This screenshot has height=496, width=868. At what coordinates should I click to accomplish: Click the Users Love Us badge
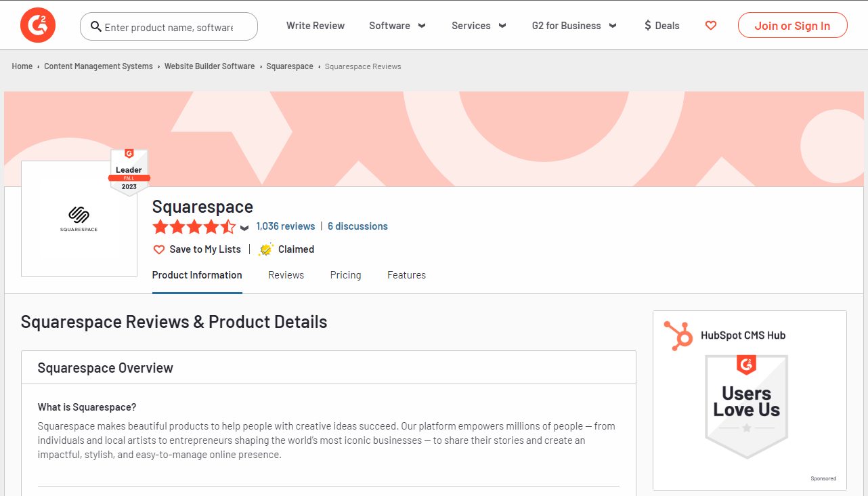pos(747,407)
